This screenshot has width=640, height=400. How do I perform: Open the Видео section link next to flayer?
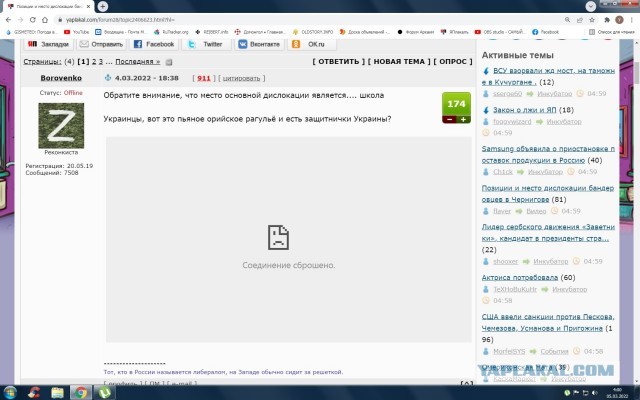(x=536, y=211)
